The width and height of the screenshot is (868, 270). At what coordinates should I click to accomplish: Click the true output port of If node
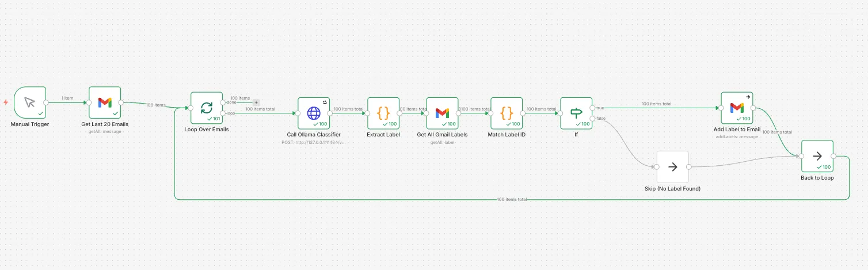tap(592, 108)
